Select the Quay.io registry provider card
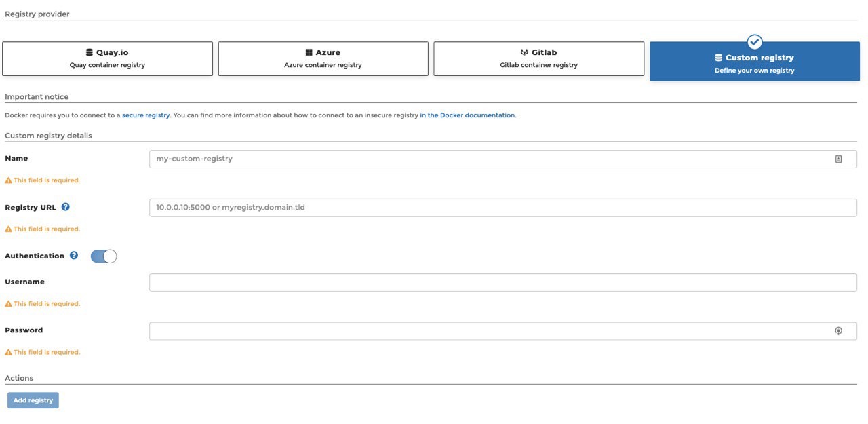The height and width of the screenshot is (424, 868). pyautogui.click(x=107, y=59)
